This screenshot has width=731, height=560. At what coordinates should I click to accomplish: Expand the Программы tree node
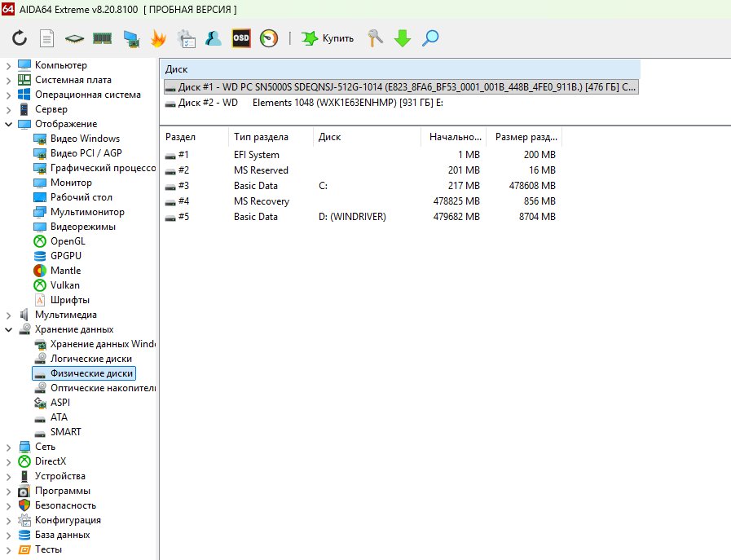click(x=8, y=491)
